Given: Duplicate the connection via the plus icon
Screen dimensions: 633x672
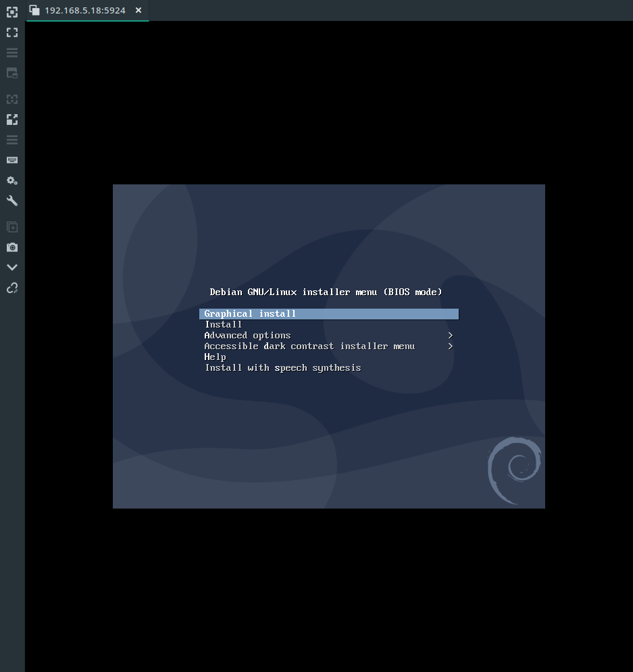Looking at the screenshot, I should coord(12,227).
